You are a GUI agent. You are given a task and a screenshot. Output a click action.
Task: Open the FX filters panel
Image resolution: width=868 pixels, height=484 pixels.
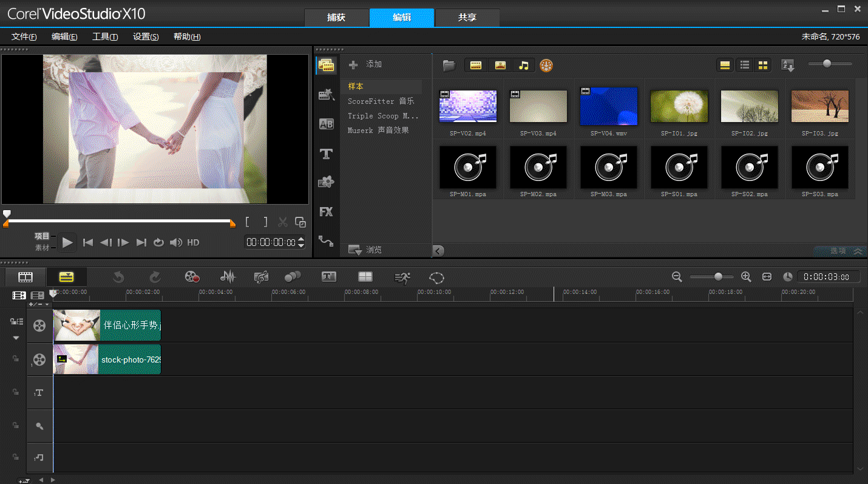point(327,212)
